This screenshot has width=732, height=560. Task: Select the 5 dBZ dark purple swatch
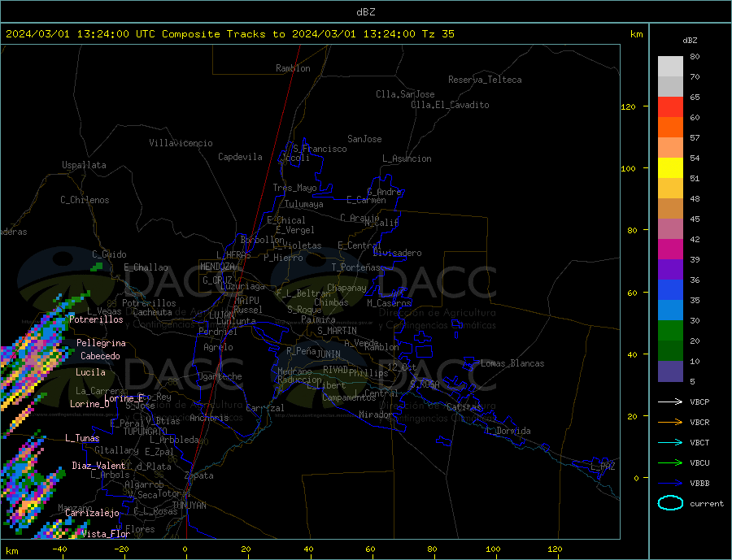(x=670, y=371)
